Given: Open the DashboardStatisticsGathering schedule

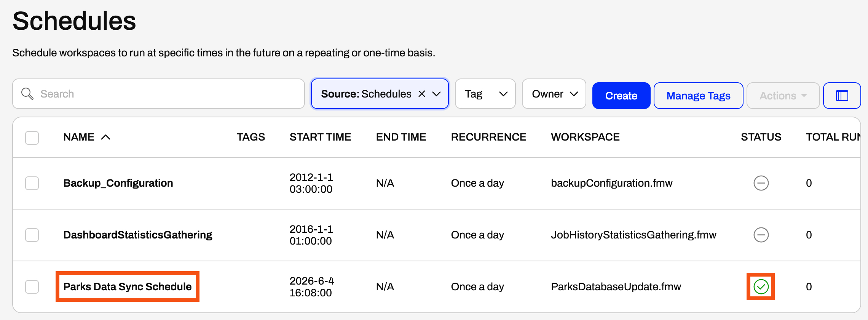Looking at the screenshot, I should click(138, 235).
